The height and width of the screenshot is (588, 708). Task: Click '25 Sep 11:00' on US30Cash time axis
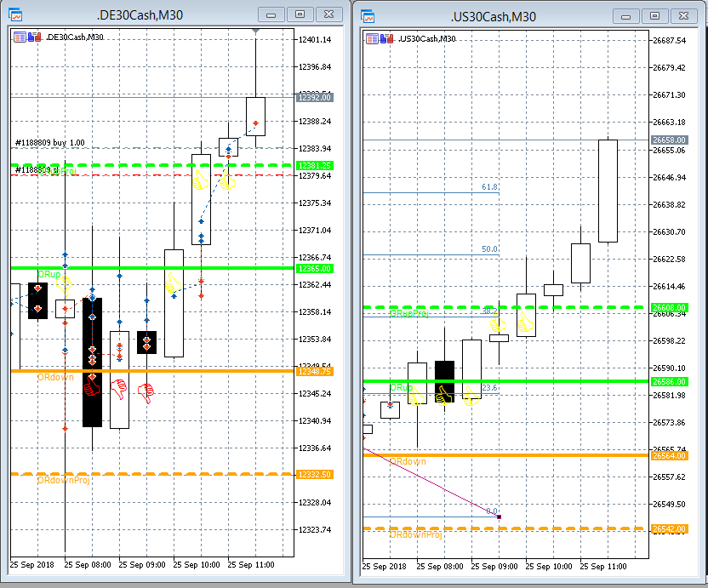point(603,567)
